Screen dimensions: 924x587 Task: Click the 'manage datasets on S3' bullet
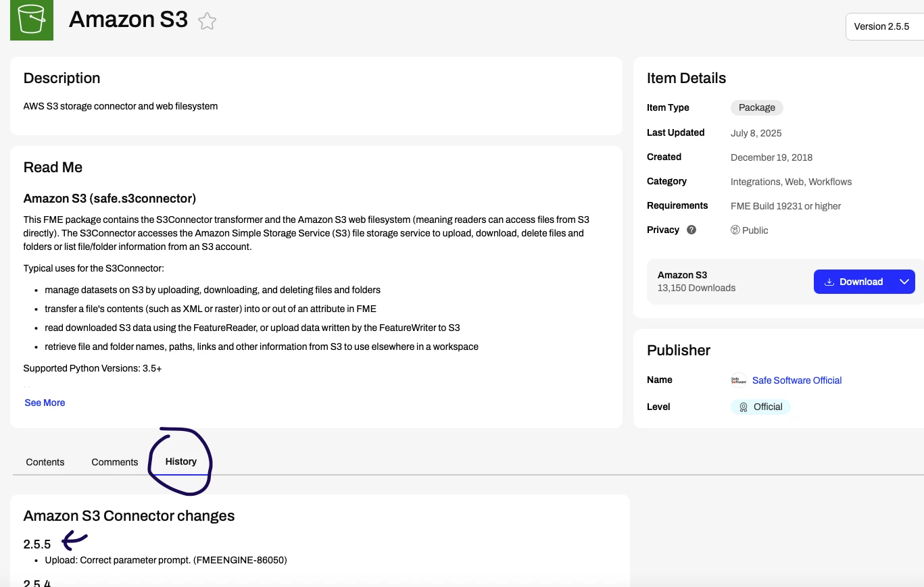click(x=213, y=290)
